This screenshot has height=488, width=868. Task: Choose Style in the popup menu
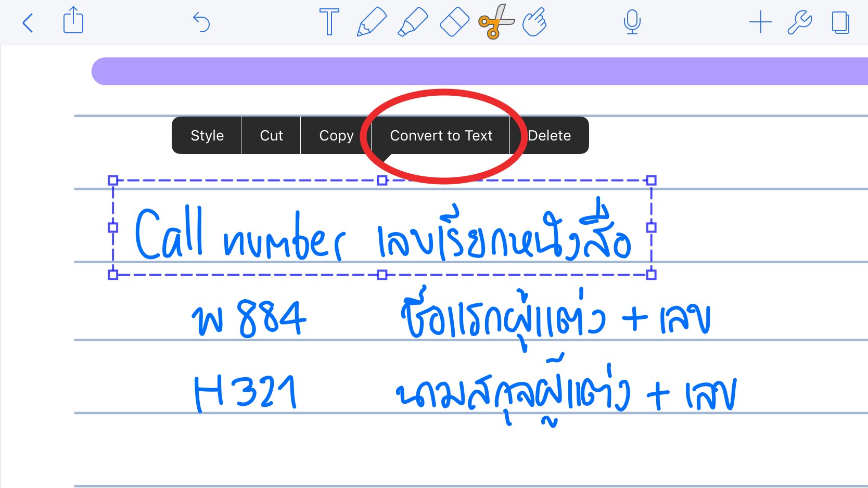tap(207, 135)
